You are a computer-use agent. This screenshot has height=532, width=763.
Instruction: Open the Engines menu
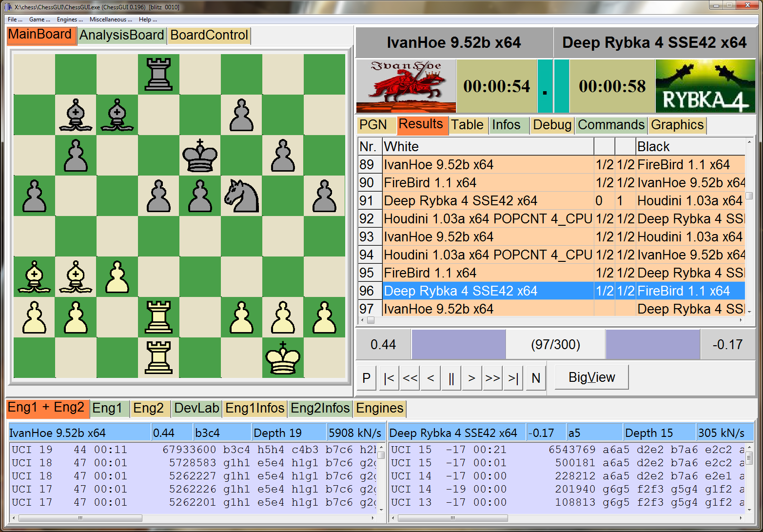(70, 20)
